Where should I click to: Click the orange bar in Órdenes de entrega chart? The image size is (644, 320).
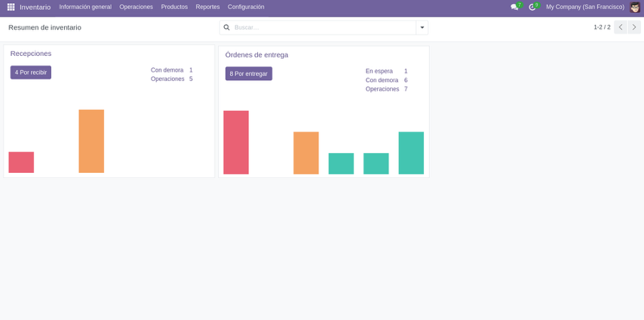[x=306, y=153]
